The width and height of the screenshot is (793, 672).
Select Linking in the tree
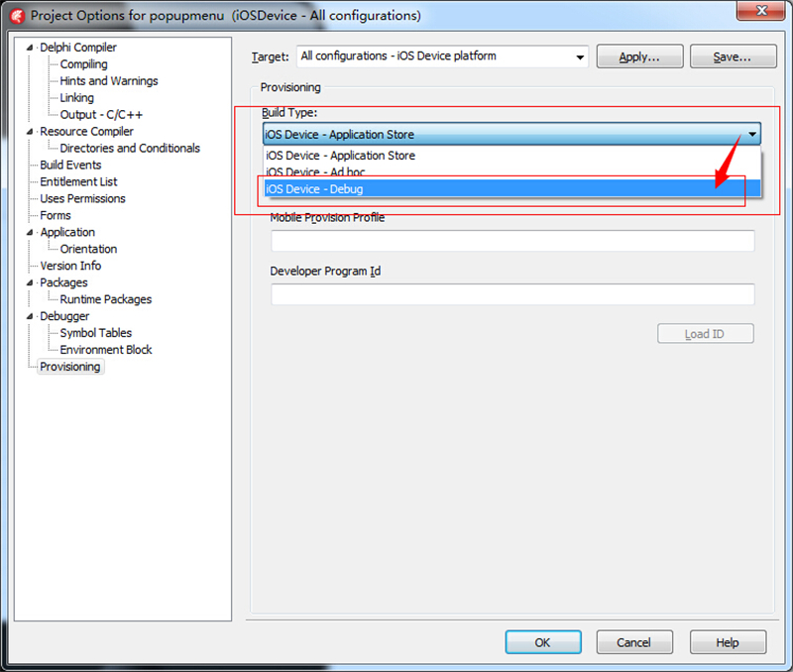click(x=77, y=97)
